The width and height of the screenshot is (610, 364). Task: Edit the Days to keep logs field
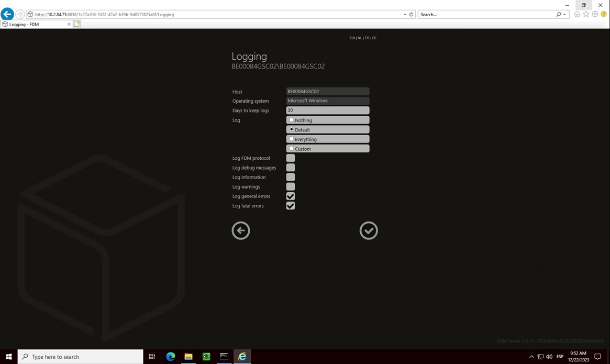328,110
